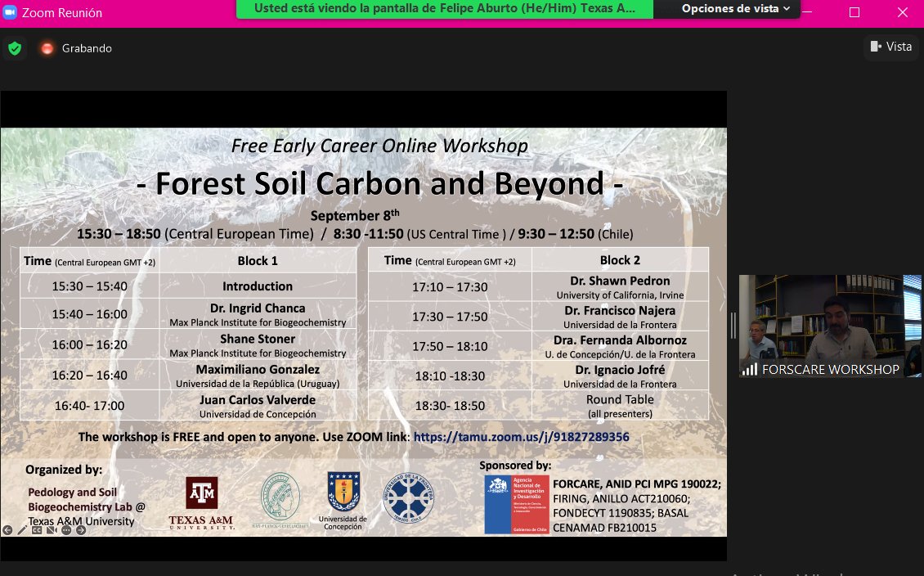The width and height of the screenshot is (924, 576).
Task: Open the Vista menu at top right
Action: (890, 47)
